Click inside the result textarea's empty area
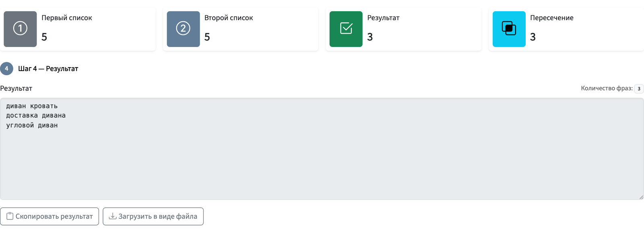This screenshot has height=229, width=644. (322, 165)
